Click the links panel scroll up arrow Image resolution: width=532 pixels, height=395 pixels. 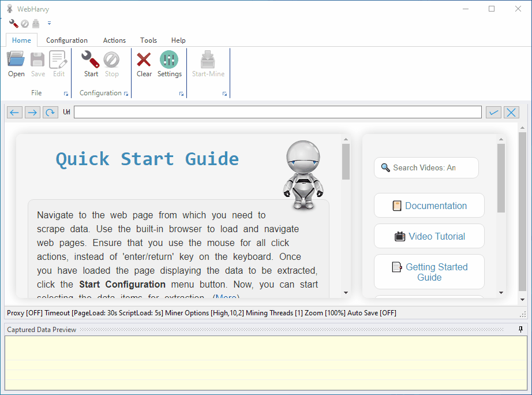501,139
